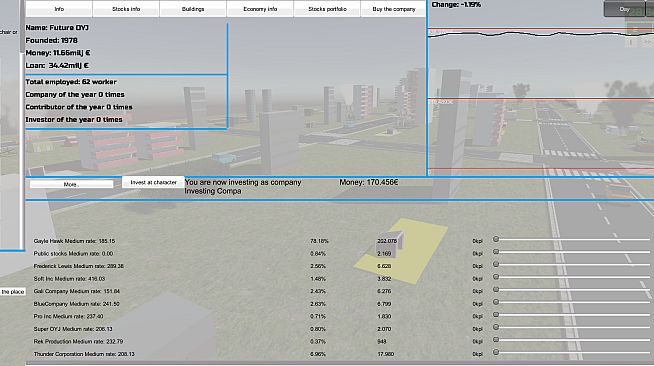Click 'You are now investing as company' text
This screenshot has width=654, height=366.
coord(243,182)
